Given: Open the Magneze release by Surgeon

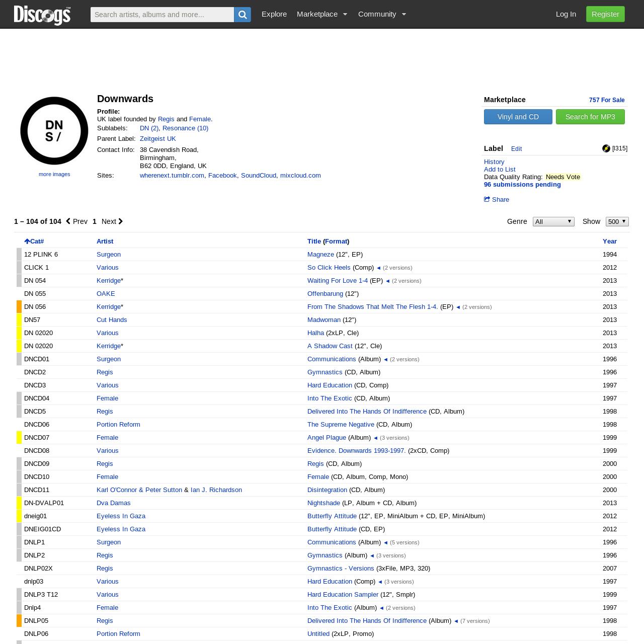Looking at the screenshot, I should (320, 255).
